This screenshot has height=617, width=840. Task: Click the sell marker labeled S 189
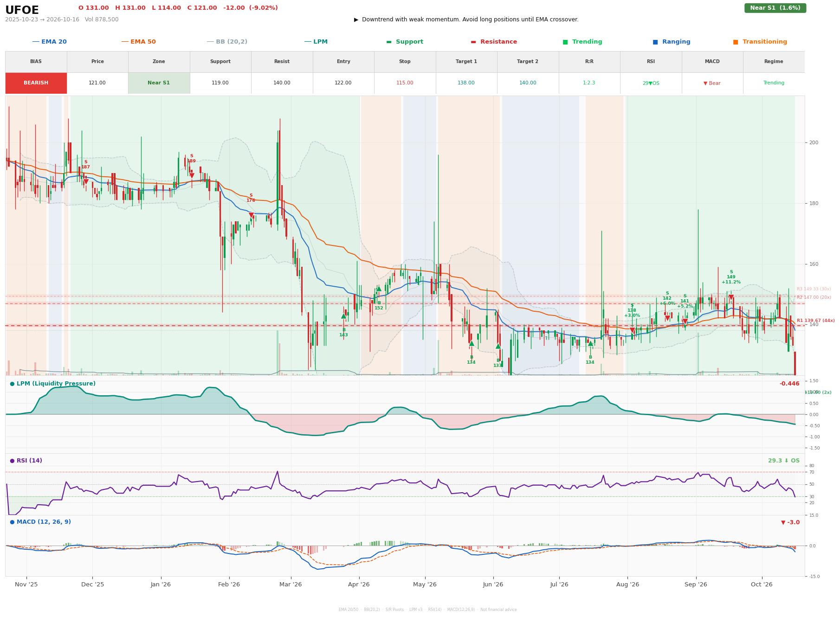click(x=192, y=175)
